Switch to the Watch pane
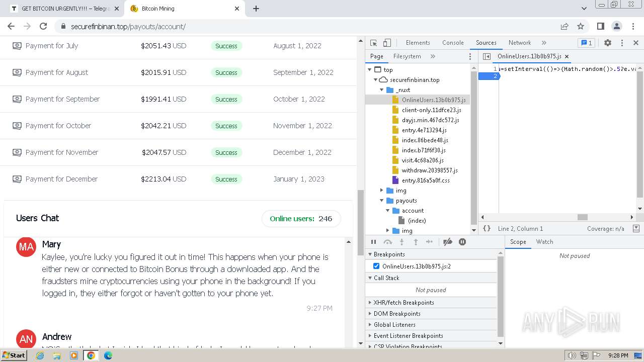Viewport: 644px width, 362px height. pos(544,242)
